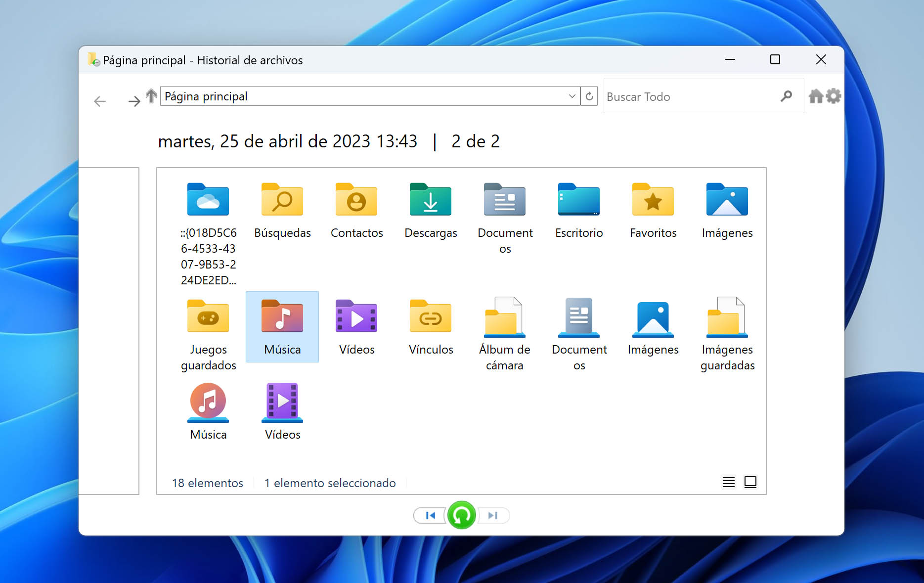Select the highlighted Música folder
Screen dimensions: 924x583
pyautogui.click(x=282, y=327)
